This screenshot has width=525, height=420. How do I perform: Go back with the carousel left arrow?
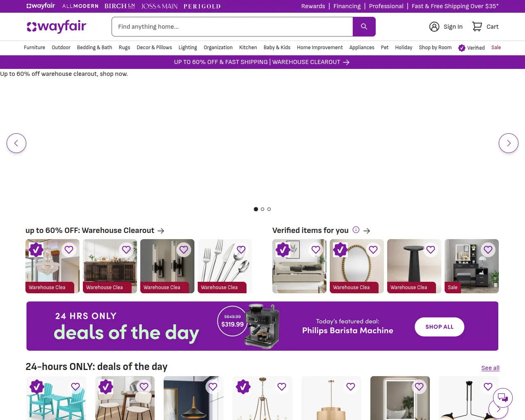(x=16, y=143)
